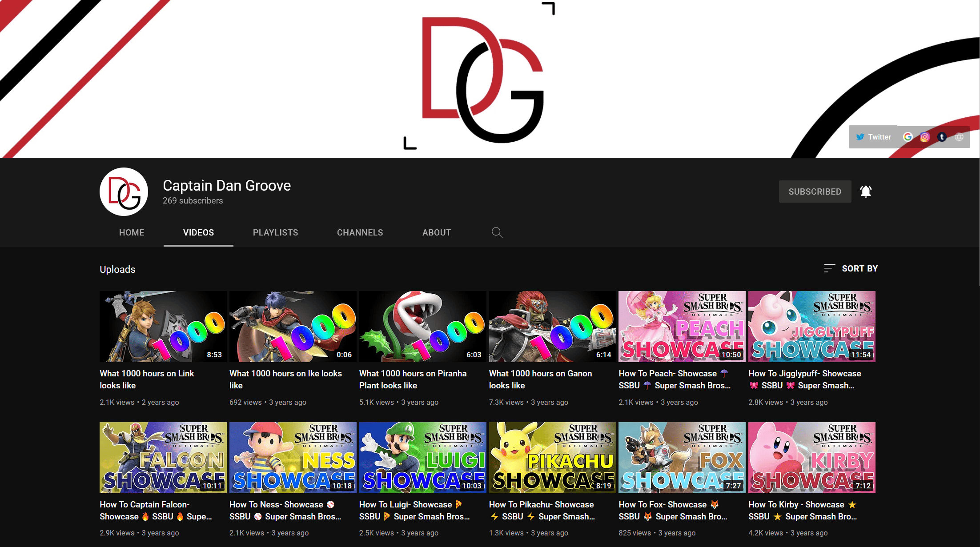Click the Tumblr icon on the banner
Image resolution: width=980 pixels, height=547 pixels.
coord(942,137)
